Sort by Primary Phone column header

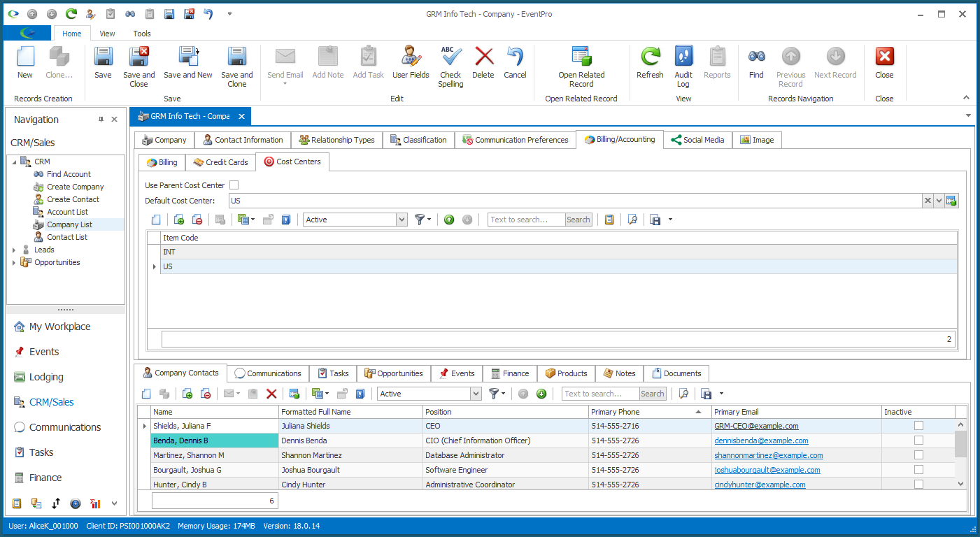tap(649, 412)
